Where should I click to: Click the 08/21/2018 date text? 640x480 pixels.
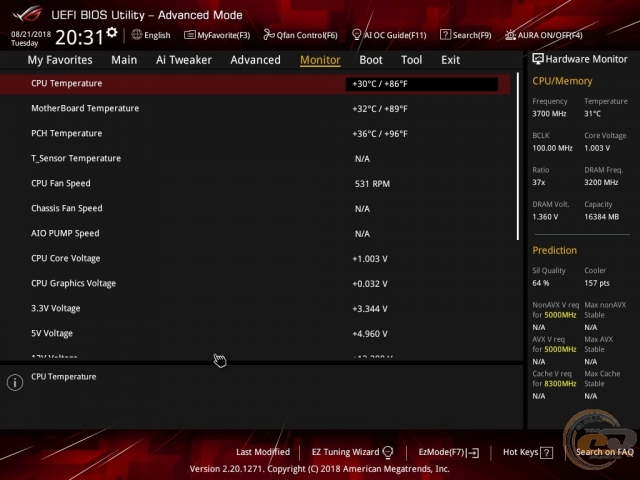pyautogui.click(x=31, y=34)
